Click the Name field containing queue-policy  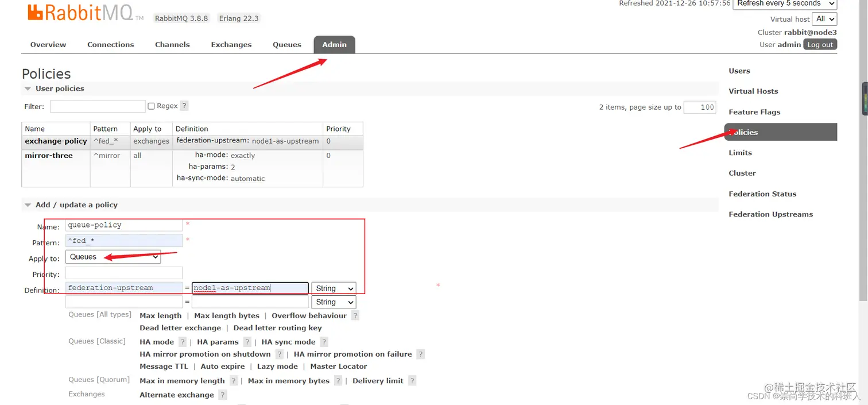click(124, 225)
